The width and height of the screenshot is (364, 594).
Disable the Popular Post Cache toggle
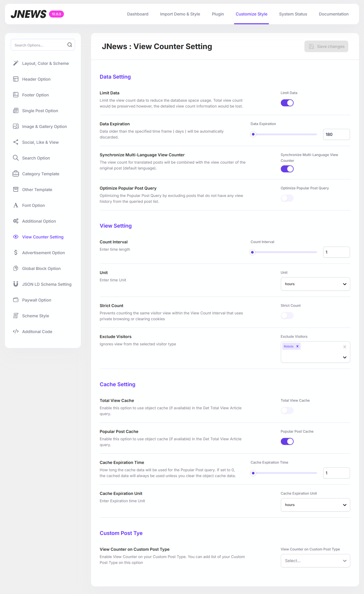click(x=287, y=441)
